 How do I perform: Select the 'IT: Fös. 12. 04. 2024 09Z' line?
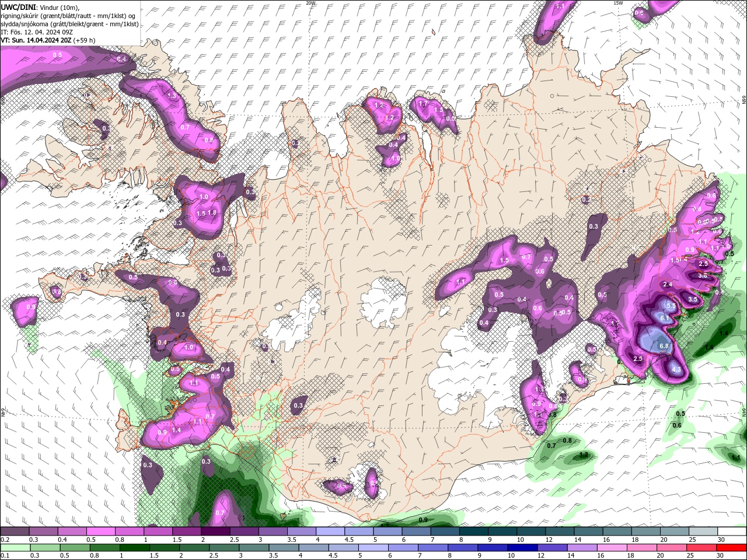36,32
